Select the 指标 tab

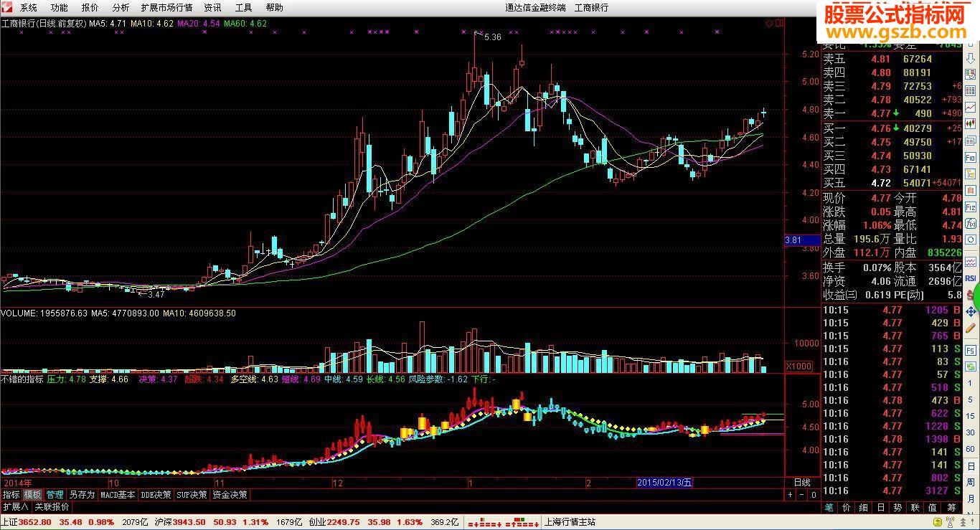coord(11,495)
